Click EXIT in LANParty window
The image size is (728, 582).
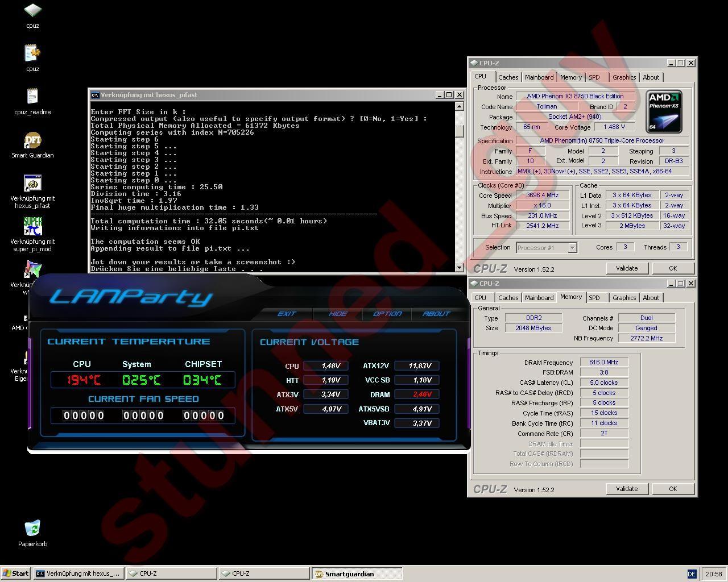click(287, 314)
